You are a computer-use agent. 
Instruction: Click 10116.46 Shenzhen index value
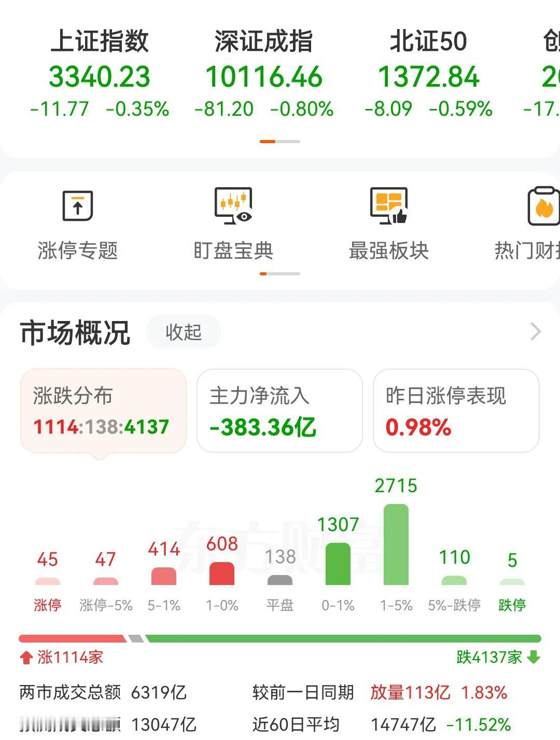pos(264,77)
